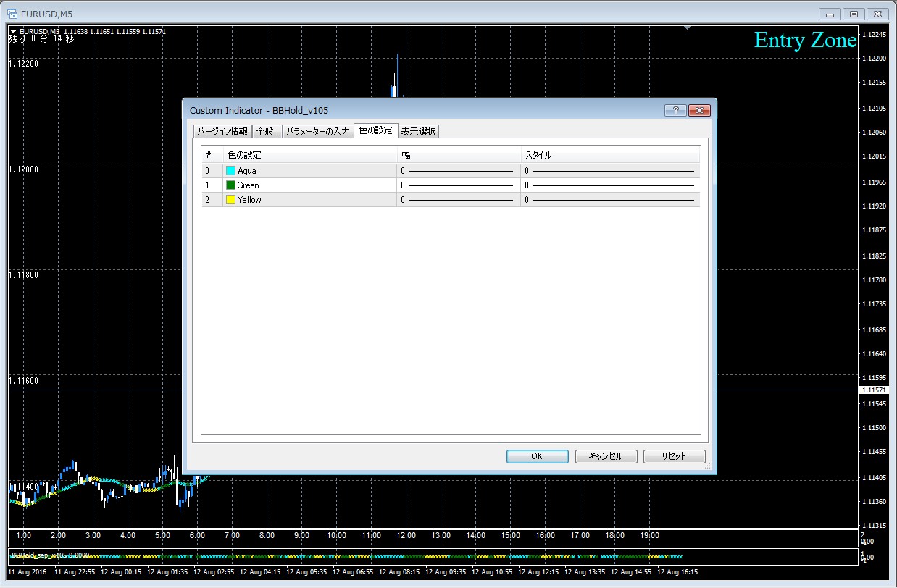Click the EURUSD,M5 chart window icon
The height and width of the screenshot is (588, 897).
point(13,14)
